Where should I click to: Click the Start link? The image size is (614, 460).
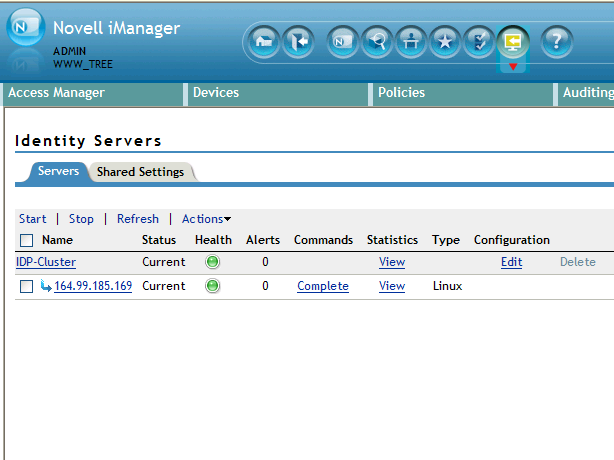pyautogui.click(x=33, y=219)
